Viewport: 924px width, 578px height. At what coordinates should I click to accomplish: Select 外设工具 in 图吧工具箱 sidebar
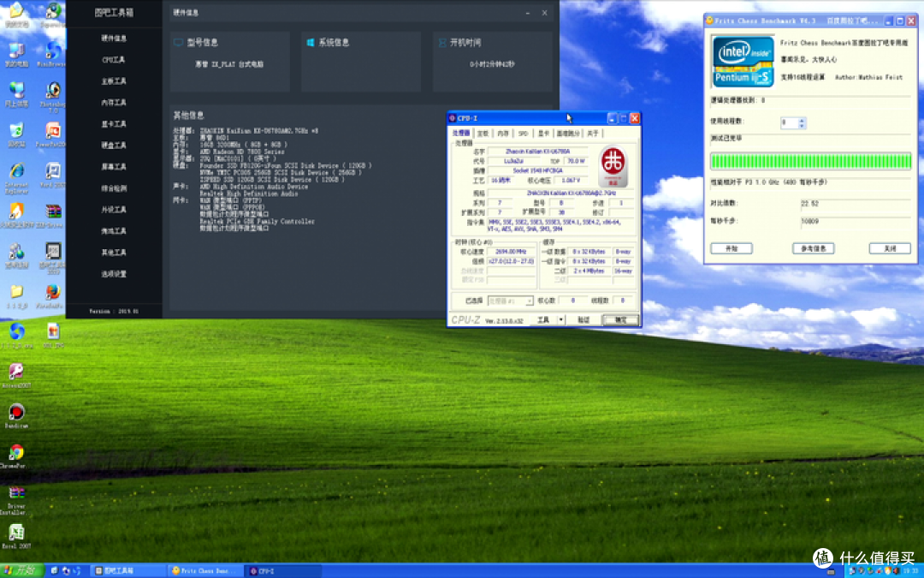coord(114,210)
